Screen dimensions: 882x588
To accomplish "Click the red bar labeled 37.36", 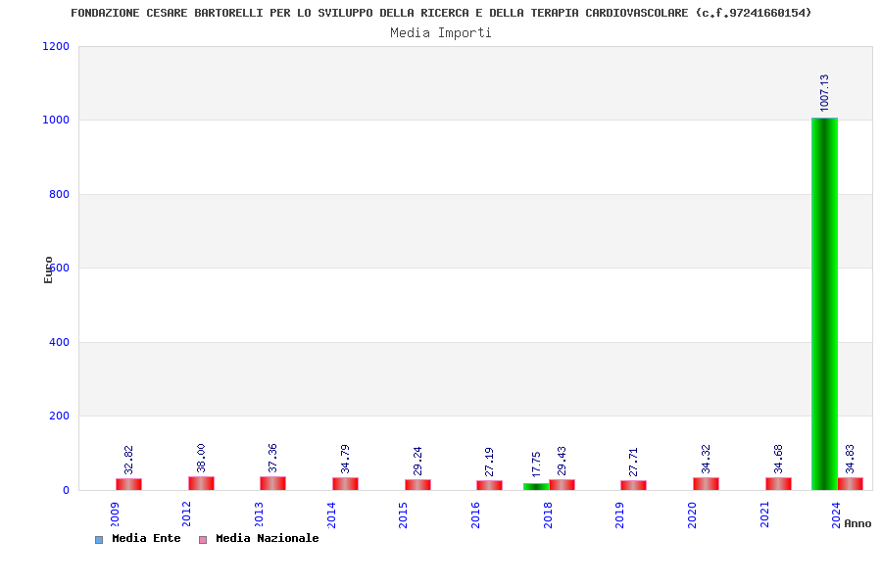I will [272, 483].
